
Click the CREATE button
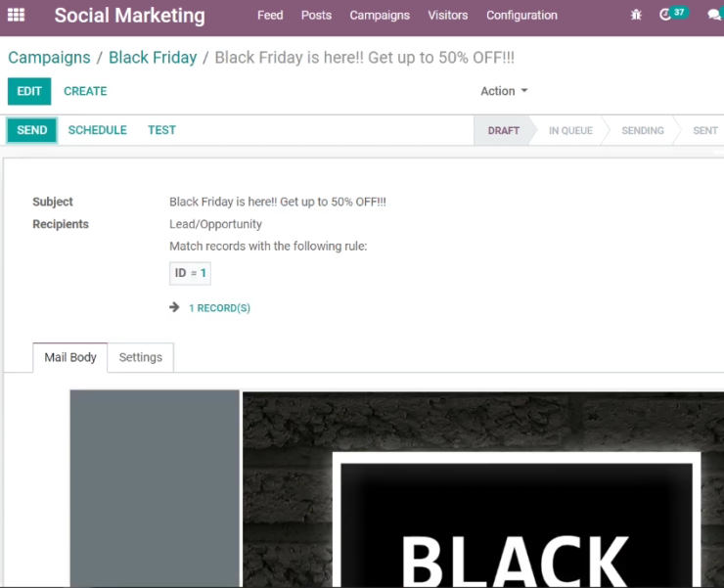[x=85, y=91]
